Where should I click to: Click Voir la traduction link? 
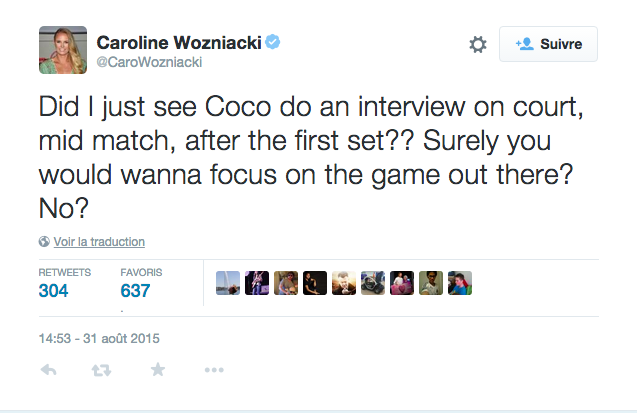[99, 242]
